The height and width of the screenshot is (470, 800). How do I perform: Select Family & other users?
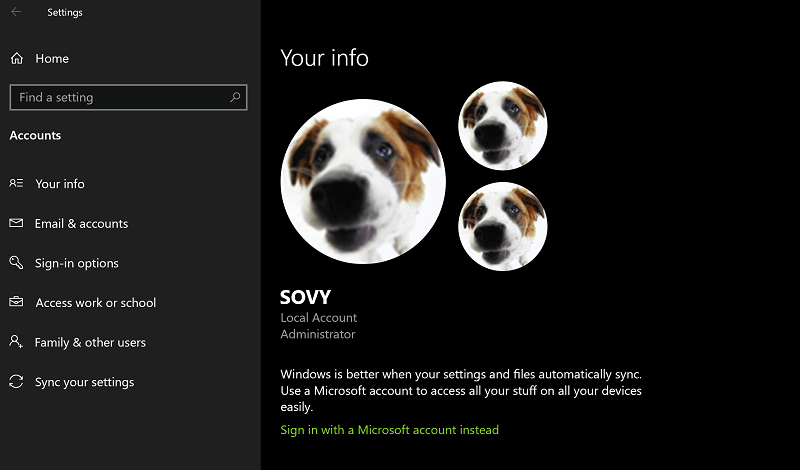tap(90, 342)
